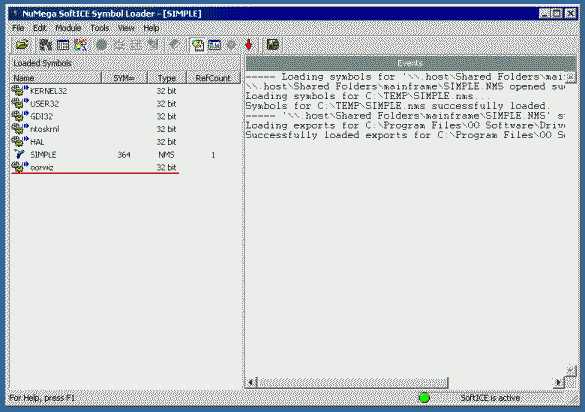Screen dimensions: 585x412
Task: Sort by the Type column header
Action: point(167,78)
